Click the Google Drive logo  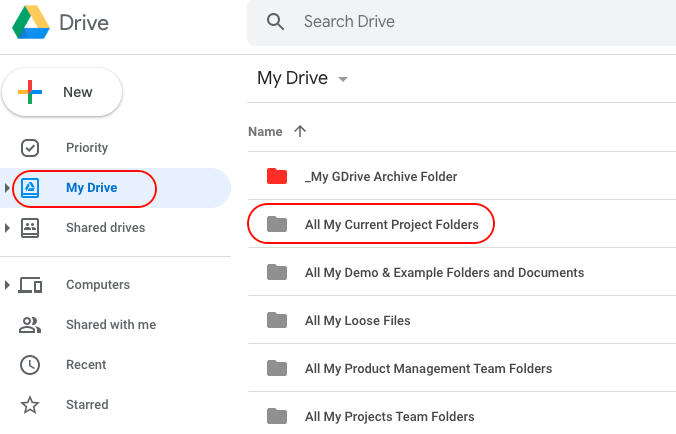[31, 22]
